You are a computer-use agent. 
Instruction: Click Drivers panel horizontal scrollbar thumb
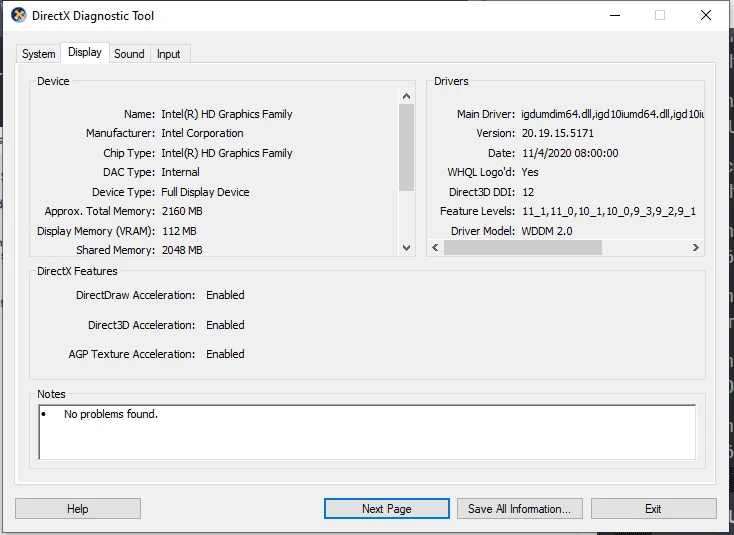523,248
